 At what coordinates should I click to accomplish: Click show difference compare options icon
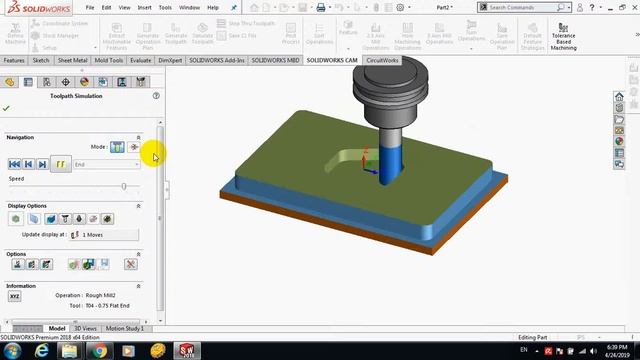(x=74, y=264)
